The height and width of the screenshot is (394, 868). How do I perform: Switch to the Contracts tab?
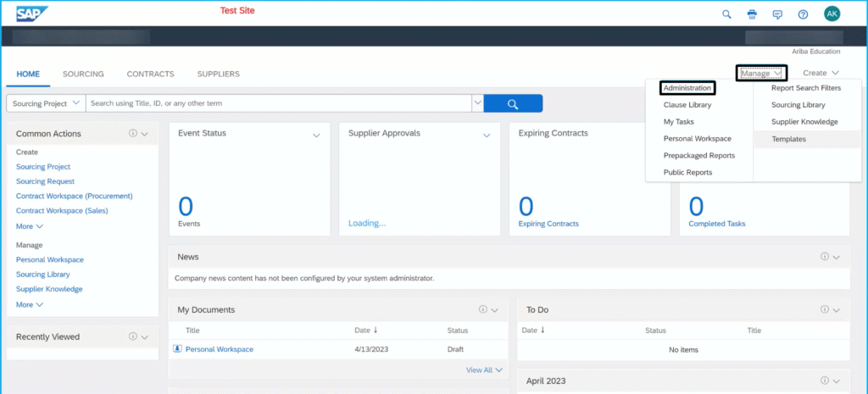pyautogui.click(x=150, y=75)
